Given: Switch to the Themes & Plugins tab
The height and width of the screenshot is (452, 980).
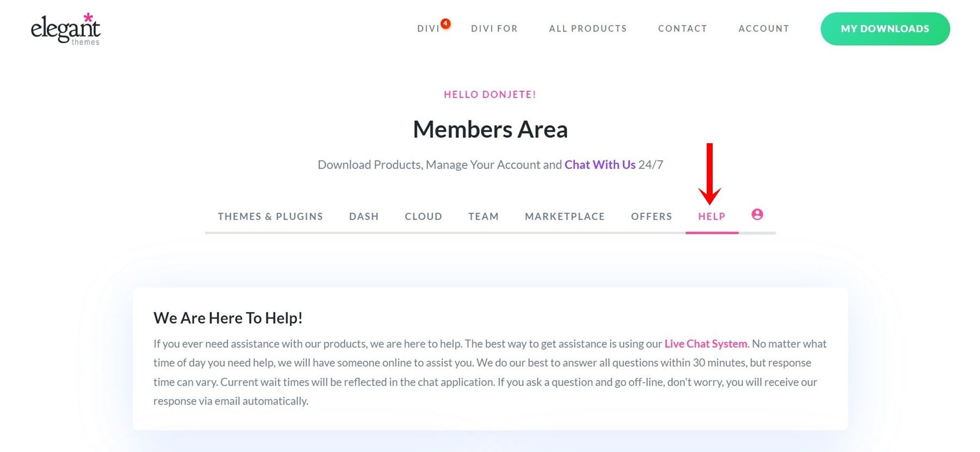Looking at the screenshot, I should (x=270, y=217).
